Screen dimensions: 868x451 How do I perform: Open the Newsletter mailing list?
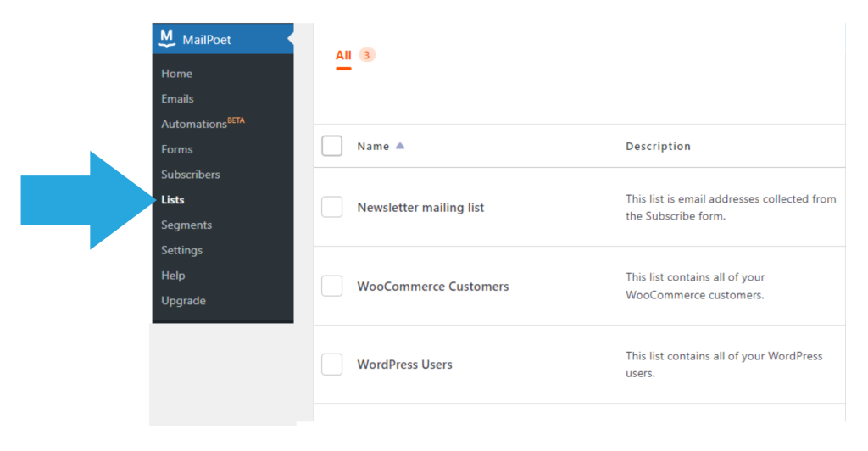(x=420, y=208)
